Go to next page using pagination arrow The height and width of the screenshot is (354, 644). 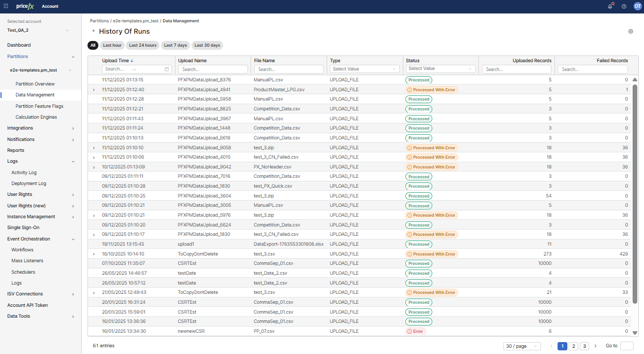pos(595,346)
